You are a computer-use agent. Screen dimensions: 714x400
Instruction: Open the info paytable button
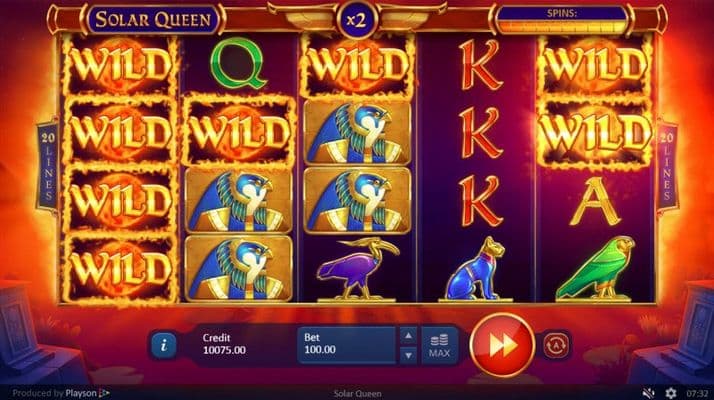tap(163, 345)
